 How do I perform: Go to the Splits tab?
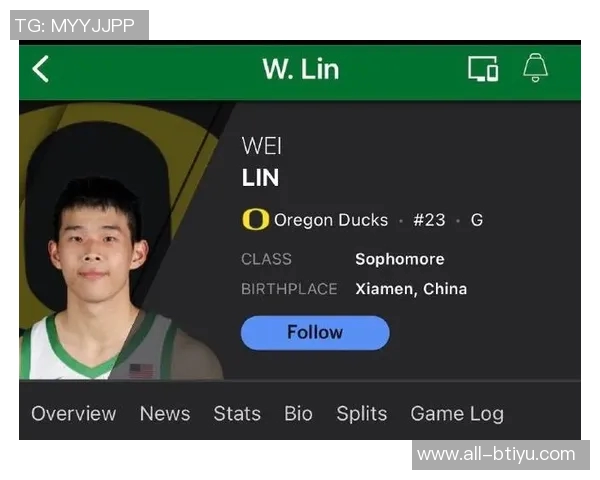click(x=362, y=414)
